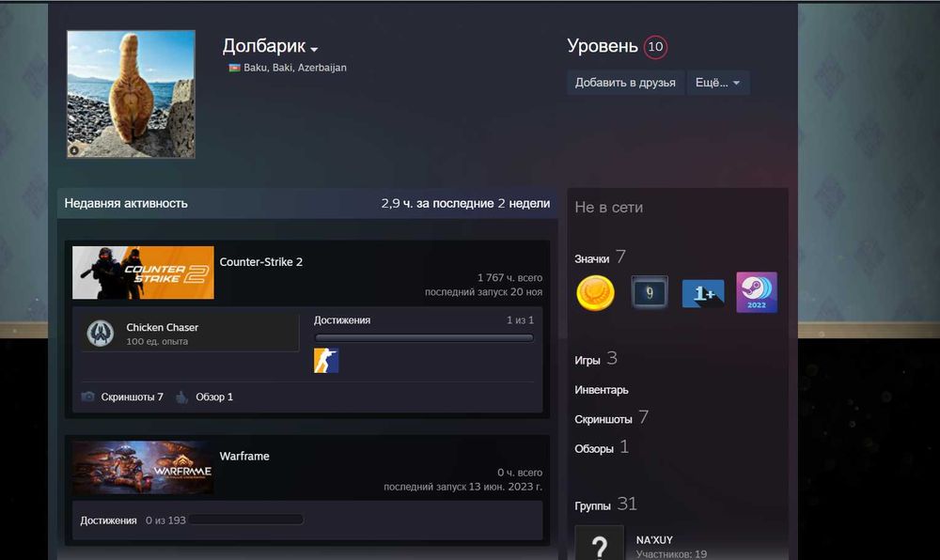Click the camera icon beside Скриншоты 7
Screen dimensions: 940x560
pyautogui.click(x=87, y=397)
